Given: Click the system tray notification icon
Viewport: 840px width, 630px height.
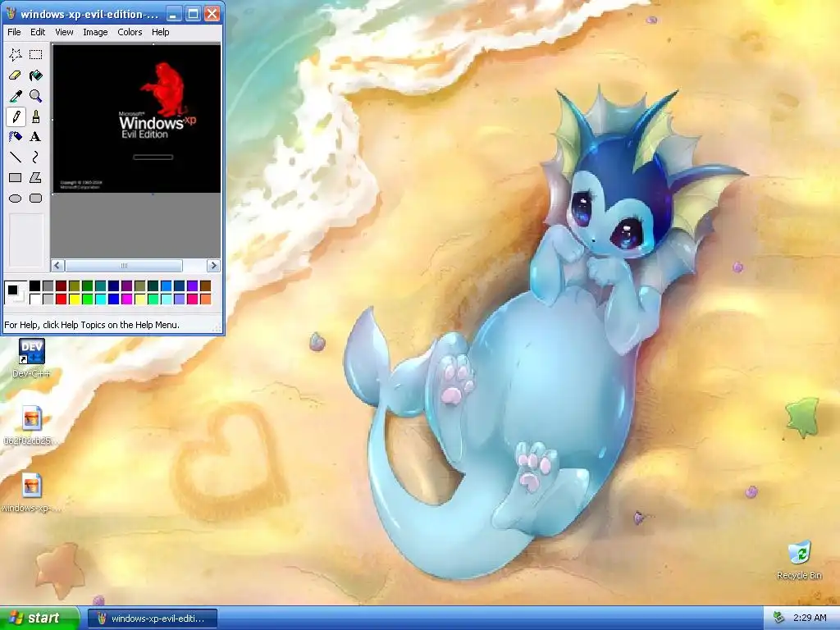Looking at the screenshot, I should [x=778, y=618].
